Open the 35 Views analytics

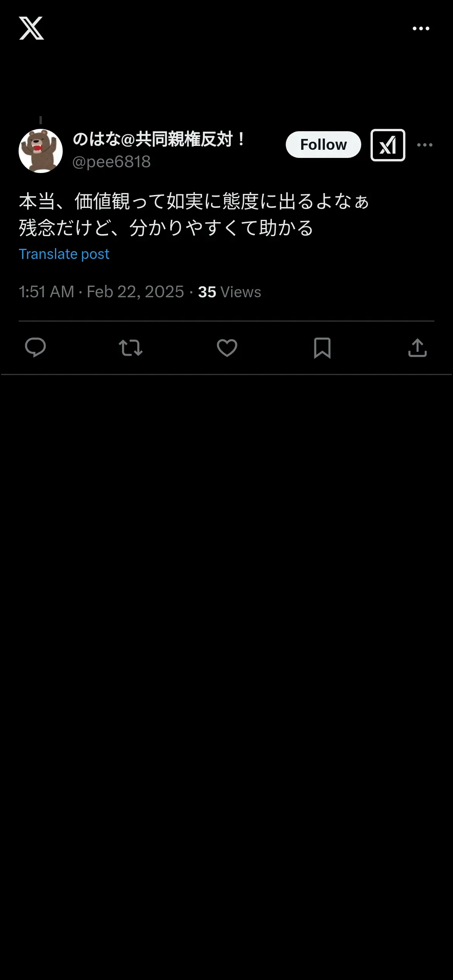(229, 292)
